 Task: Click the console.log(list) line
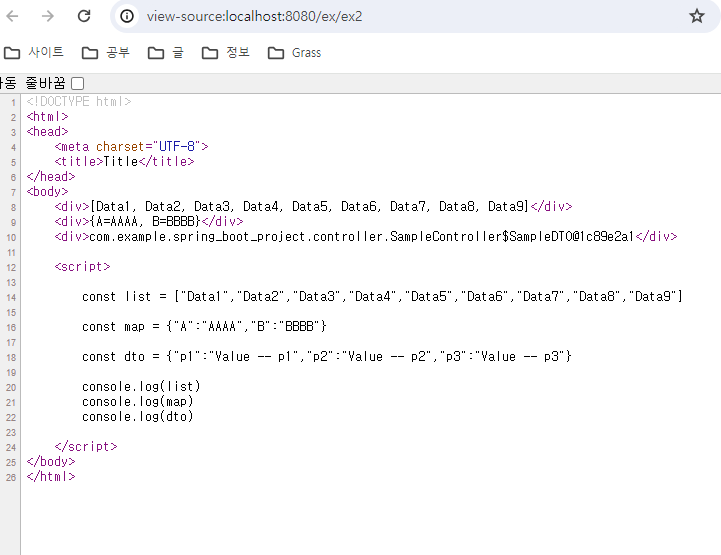coord(141,386)
